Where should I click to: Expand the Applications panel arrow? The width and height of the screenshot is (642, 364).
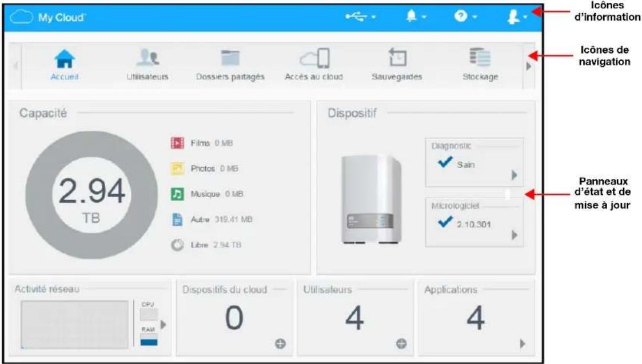523,343
